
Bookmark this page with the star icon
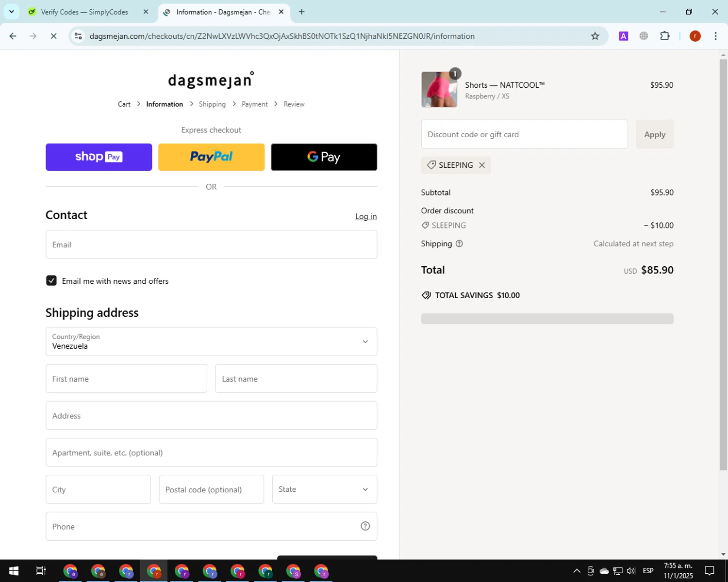pos(595,36)
